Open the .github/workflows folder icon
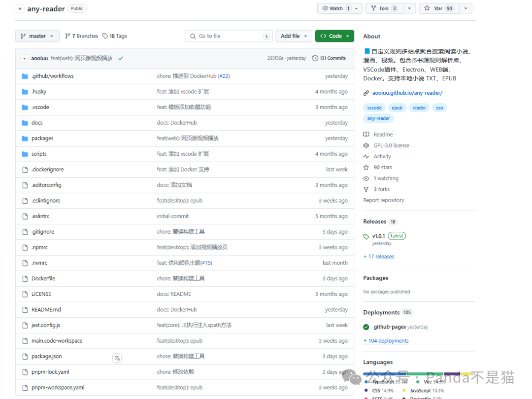The image size is (532, 399). pos(25,76)
